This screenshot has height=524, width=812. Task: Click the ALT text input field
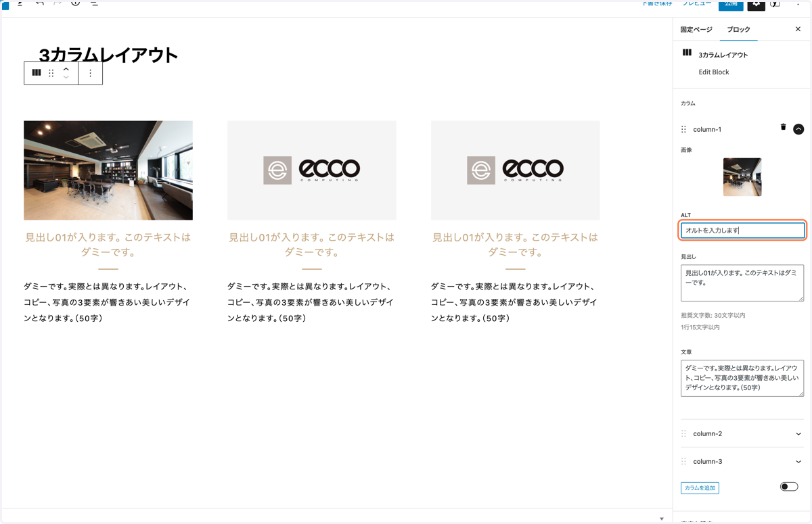point(742,231)
